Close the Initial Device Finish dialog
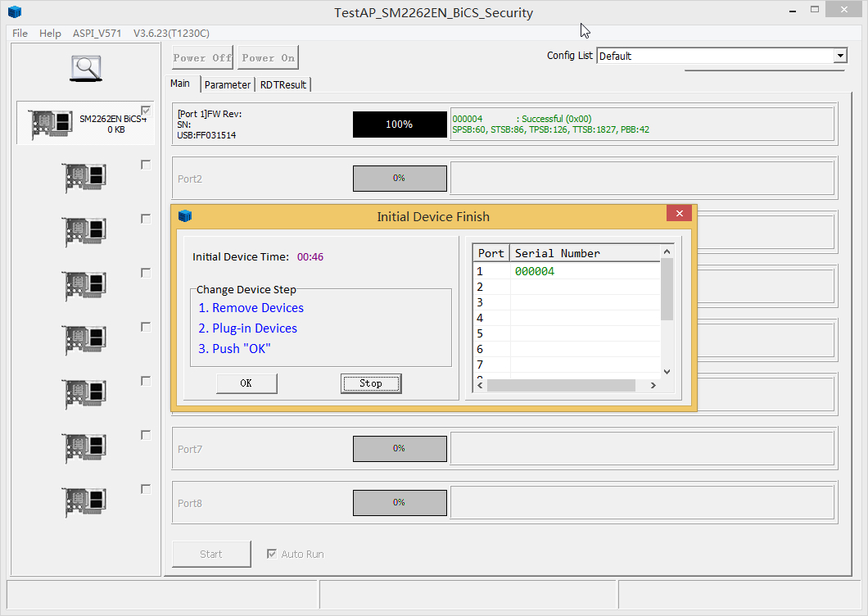 pyautogui.click(x=679, y=214)
